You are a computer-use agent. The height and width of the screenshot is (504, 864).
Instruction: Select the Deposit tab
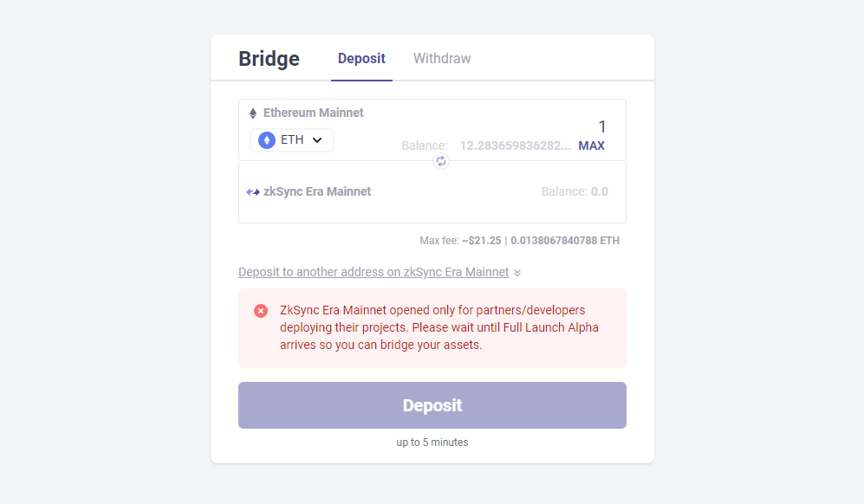(x=361, y=58)
